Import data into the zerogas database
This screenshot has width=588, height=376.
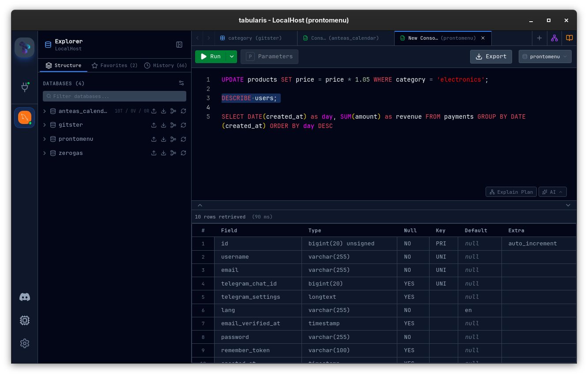pos(163,153)
